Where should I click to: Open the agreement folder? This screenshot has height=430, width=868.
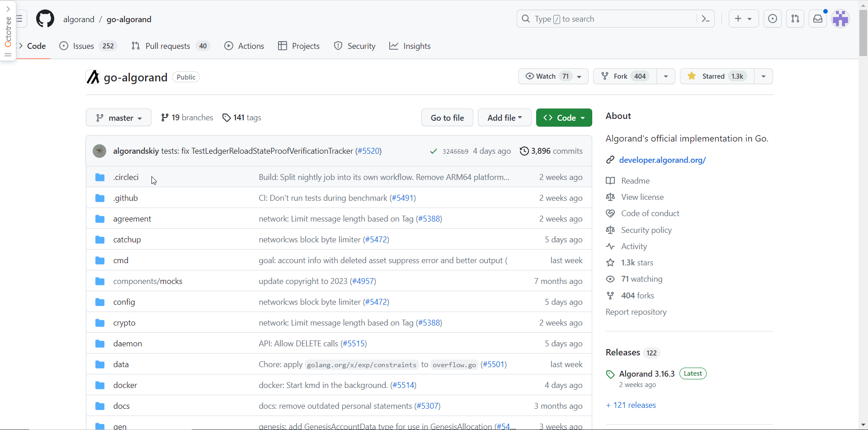tap(132, 218)
